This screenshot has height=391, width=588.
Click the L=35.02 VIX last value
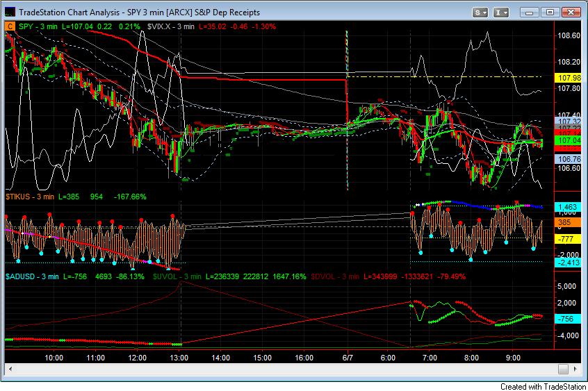(x=213, y=26)
